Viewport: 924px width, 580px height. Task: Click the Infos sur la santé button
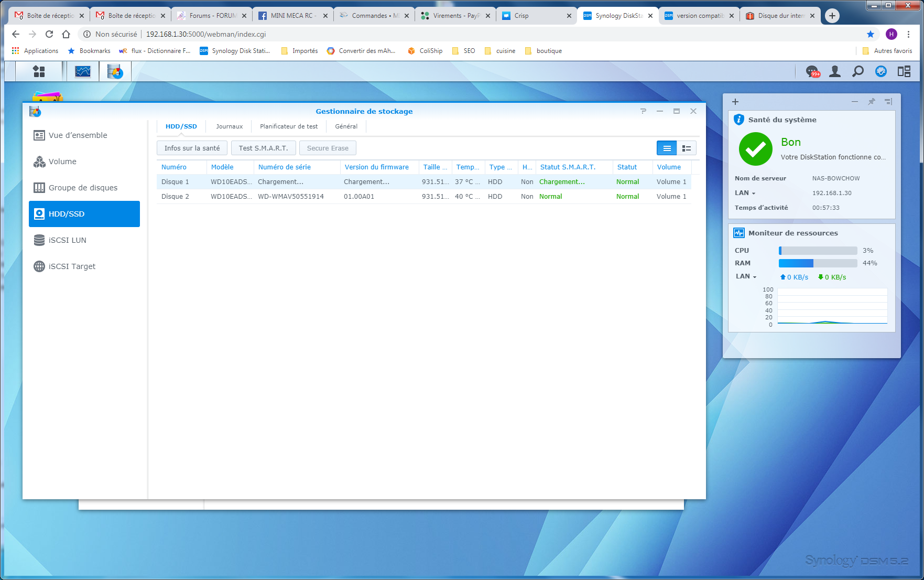pos(192,148)
